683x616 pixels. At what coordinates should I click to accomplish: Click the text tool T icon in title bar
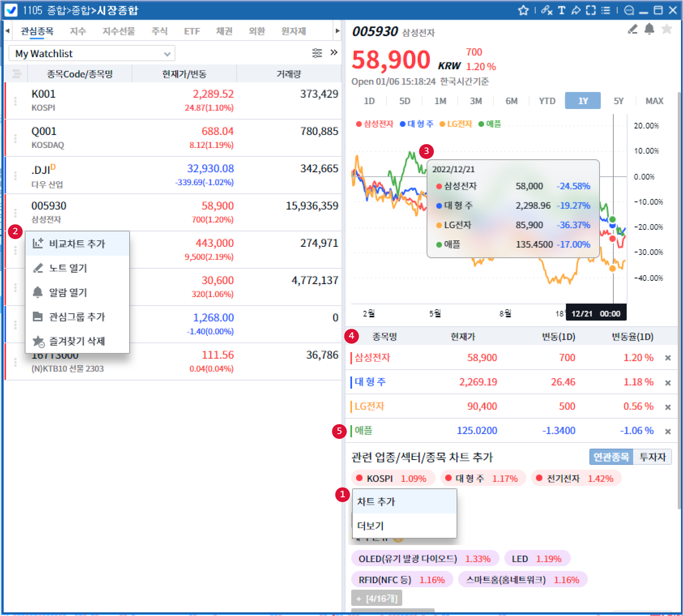coord(561,10)
